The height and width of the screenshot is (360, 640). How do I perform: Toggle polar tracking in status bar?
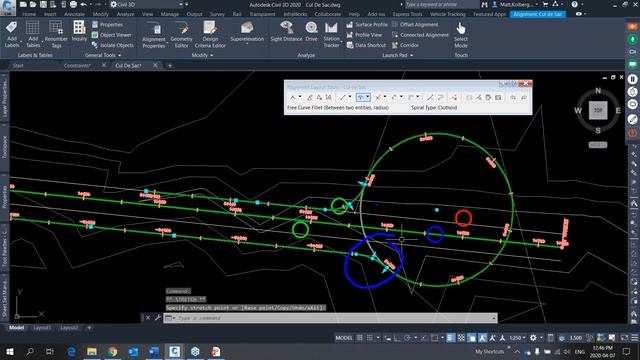(407, 338)
